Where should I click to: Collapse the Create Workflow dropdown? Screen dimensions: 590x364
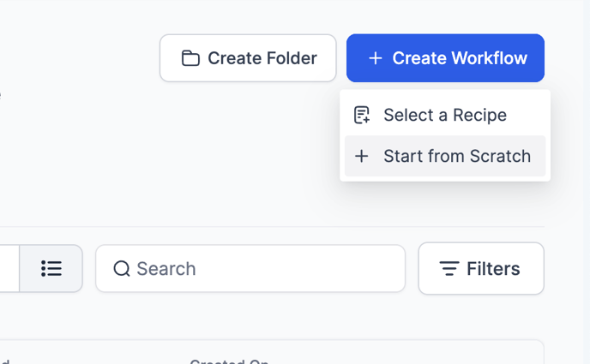445,58
